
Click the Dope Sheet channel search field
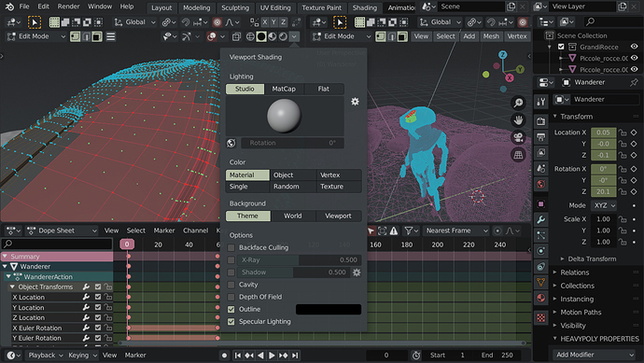[57, 244]
